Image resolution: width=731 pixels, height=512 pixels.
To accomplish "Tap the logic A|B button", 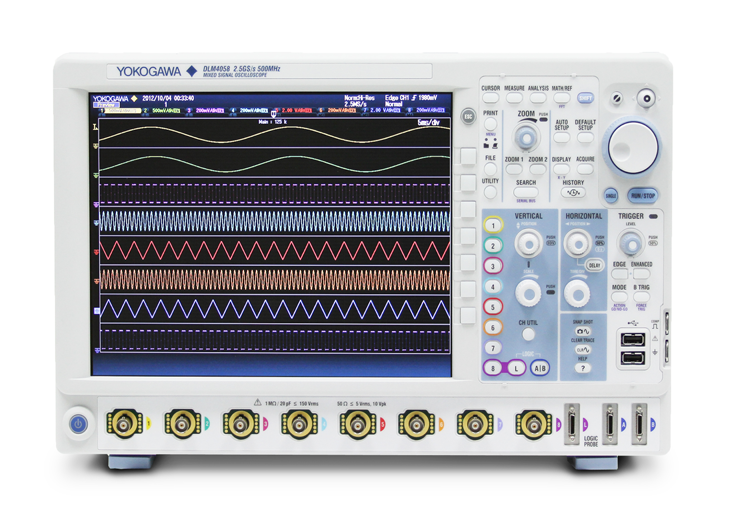I will click(x=540, y=368).
